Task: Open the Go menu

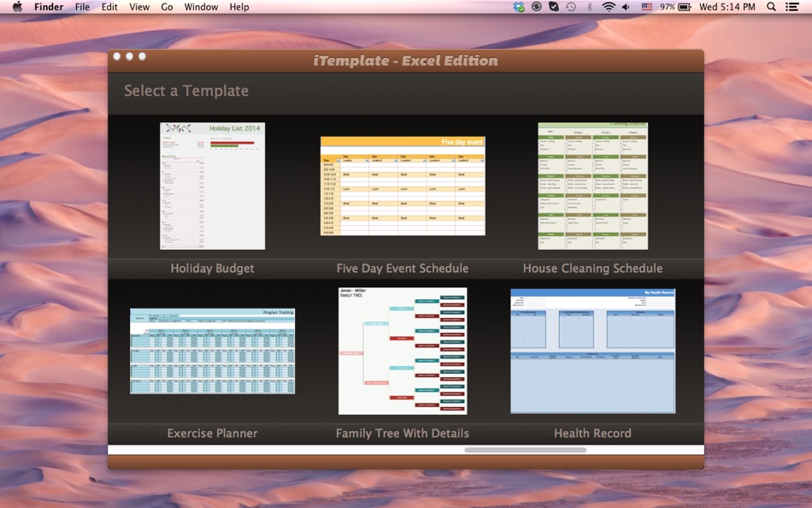Action: click(x=167, y=7)
